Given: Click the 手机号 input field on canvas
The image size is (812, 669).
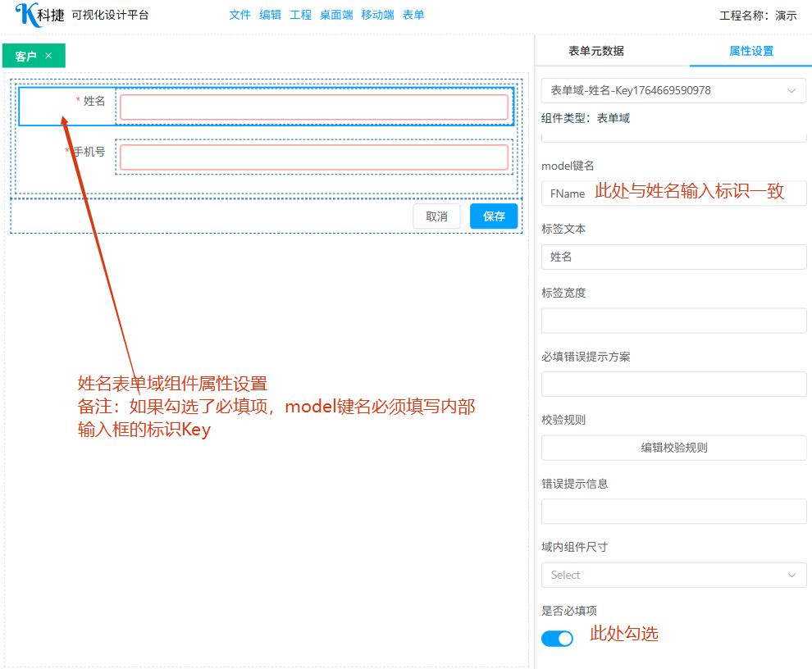Looking at the screenshot, I should pyautogui.click(x=314, y=157).
